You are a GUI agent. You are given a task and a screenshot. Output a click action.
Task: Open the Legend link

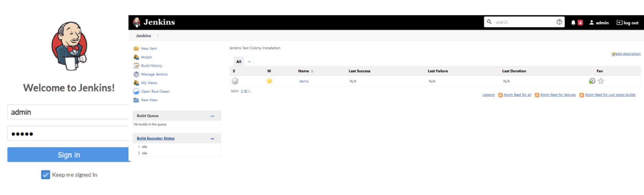[x=488, y=95]
